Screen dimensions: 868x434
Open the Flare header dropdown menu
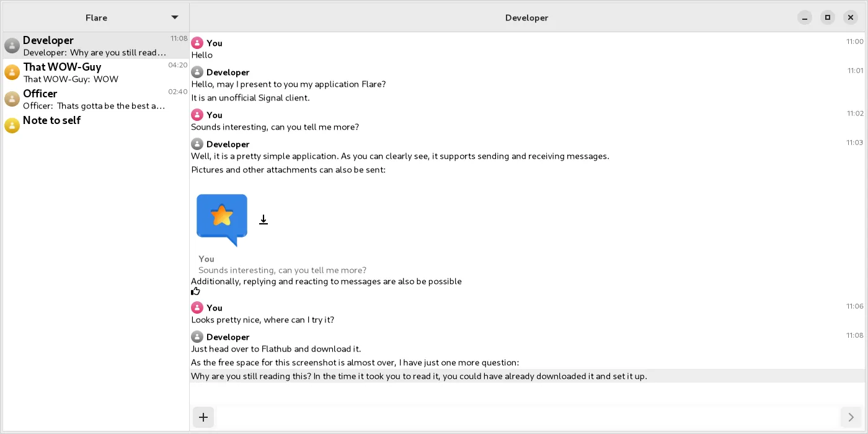(x=174, y=17)
